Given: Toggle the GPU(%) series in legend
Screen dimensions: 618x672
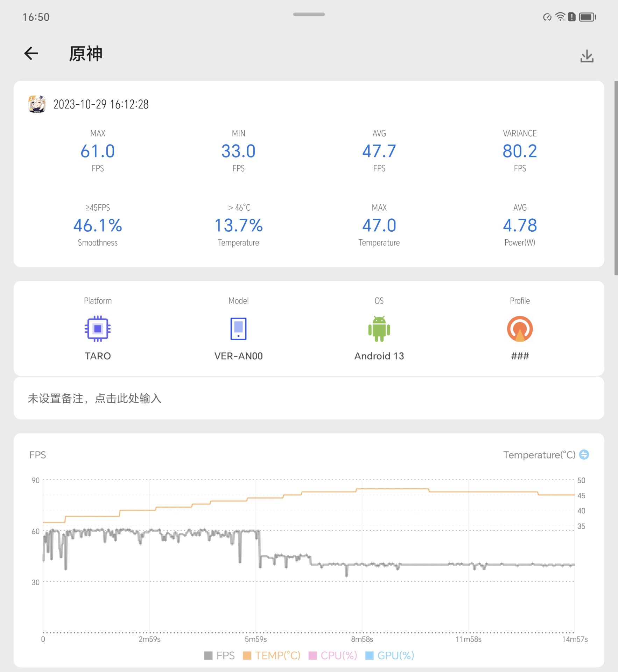Looking at the screenshot, I should click(x=389, y=656).
